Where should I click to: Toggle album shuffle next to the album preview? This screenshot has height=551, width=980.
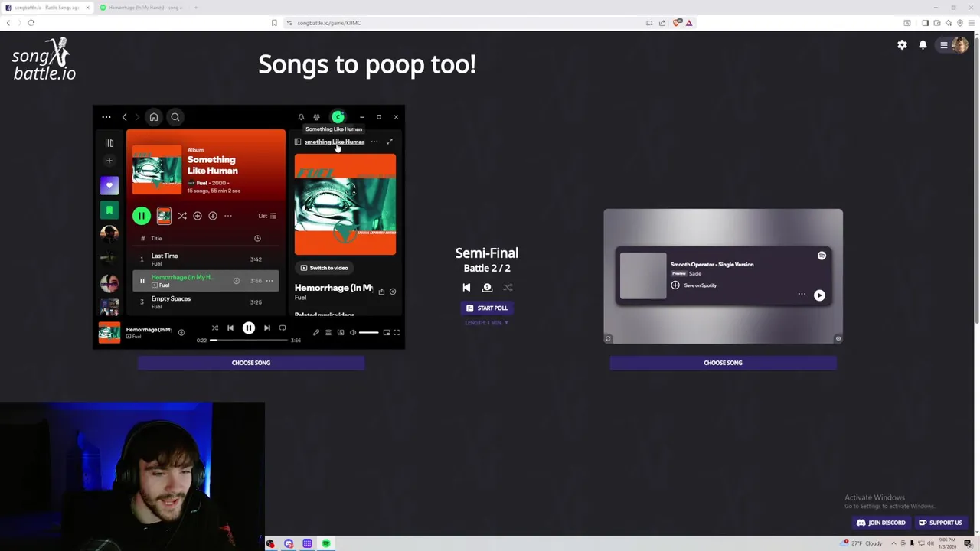coord(182,216)
